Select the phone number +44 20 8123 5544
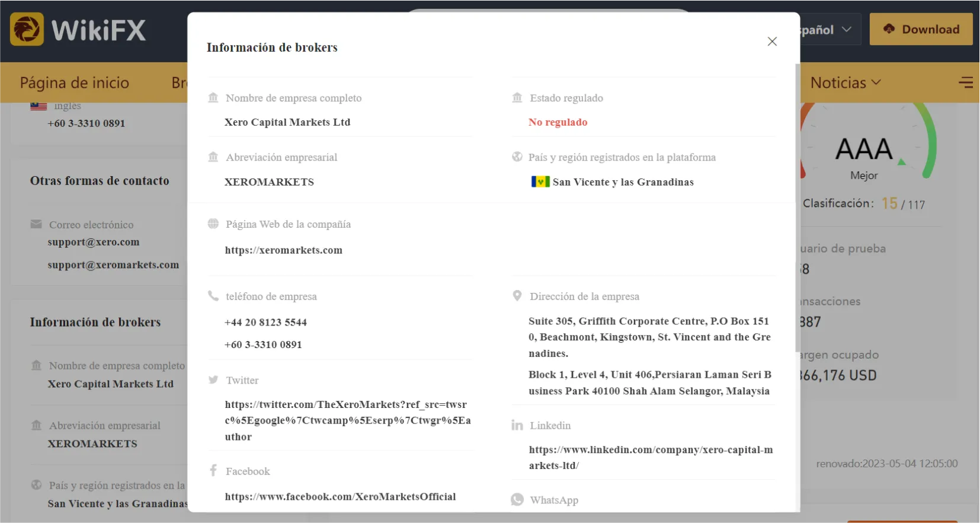980x523 pixels. point(265,323)
